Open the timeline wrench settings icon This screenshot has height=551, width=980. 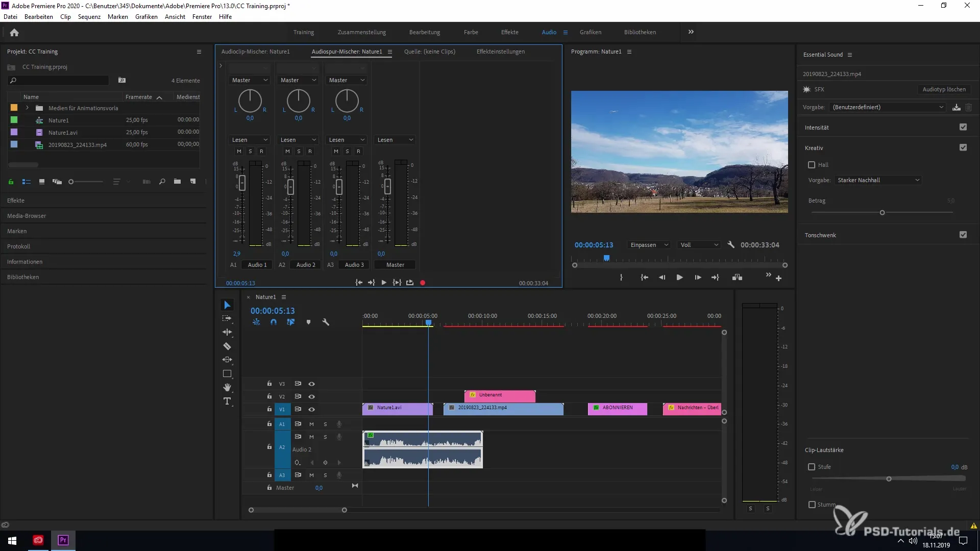(x=326, y=322)
